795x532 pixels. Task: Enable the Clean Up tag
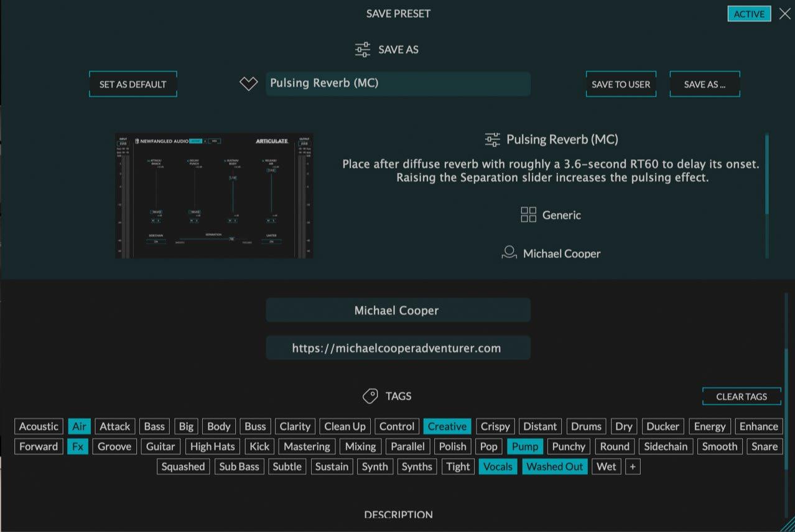tap(345, 426)
